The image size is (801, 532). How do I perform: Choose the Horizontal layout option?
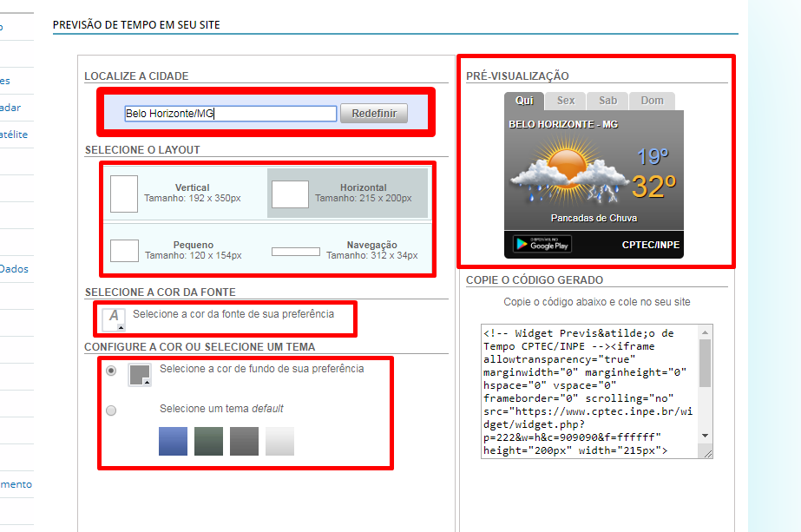click(x=347, y=193)
